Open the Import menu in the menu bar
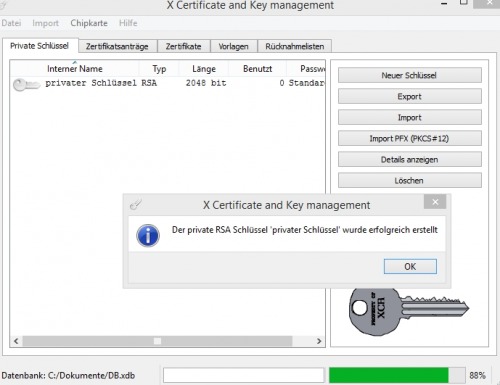Screen dimensions: 500x385 click(45, 23)
